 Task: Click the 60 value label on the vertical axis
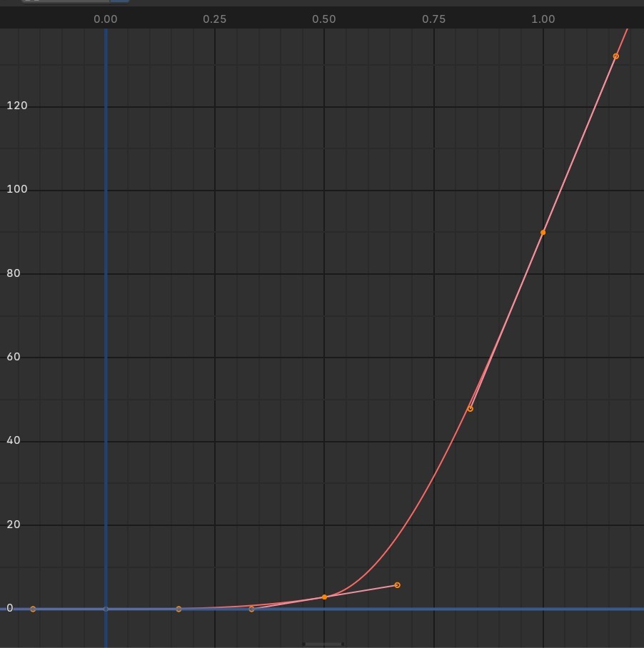click(14, 357)
